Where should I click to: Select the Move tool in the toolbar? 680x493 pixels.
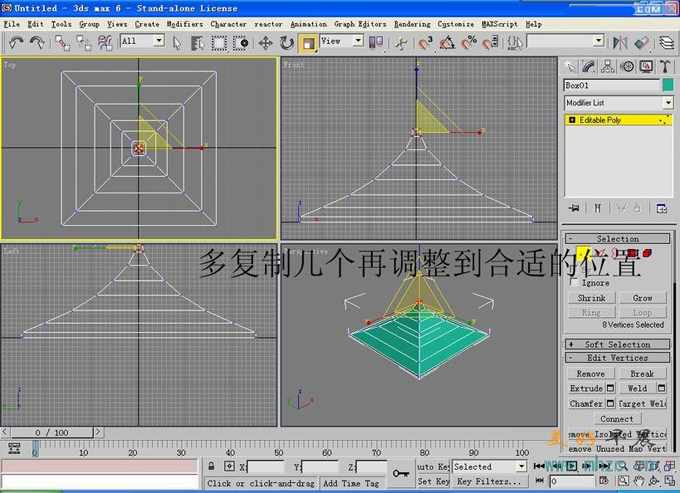265,42
